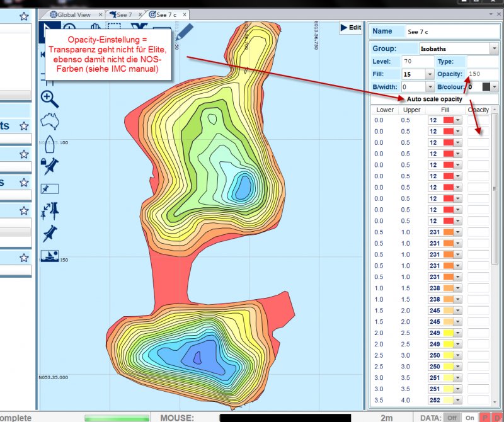The width and height of the screenshot is (504, 422).
Task: Click the Australia map outline icon
Action: click(x=50, y=120)
